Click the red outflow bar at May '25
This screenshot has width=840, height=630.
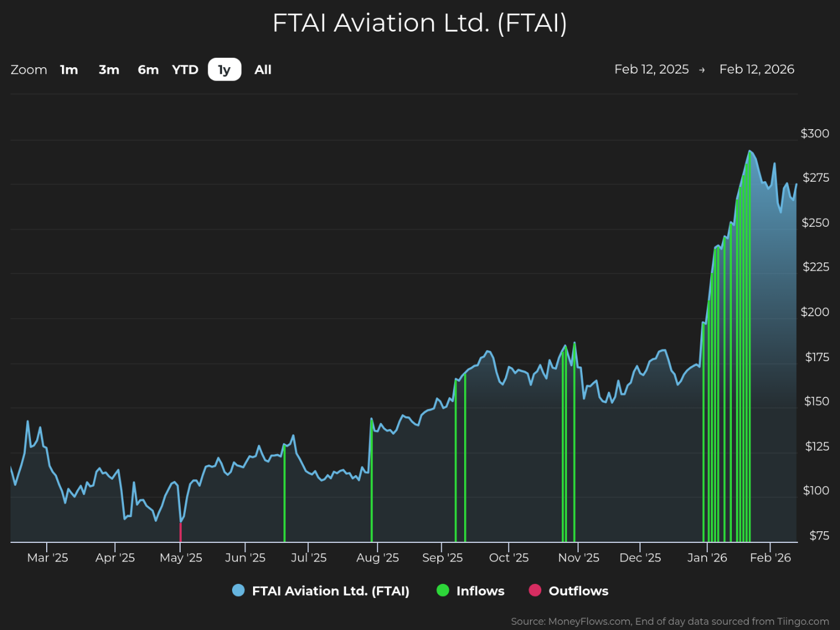click(x=181, y=532)
